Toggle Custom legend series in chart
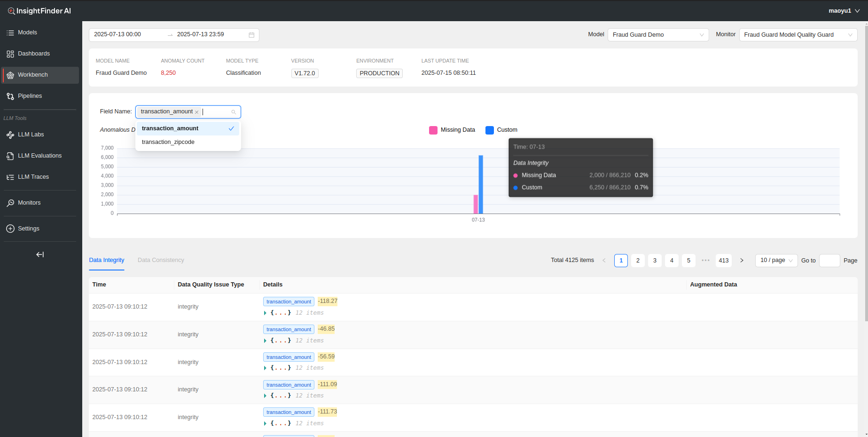 pos(490,130)
